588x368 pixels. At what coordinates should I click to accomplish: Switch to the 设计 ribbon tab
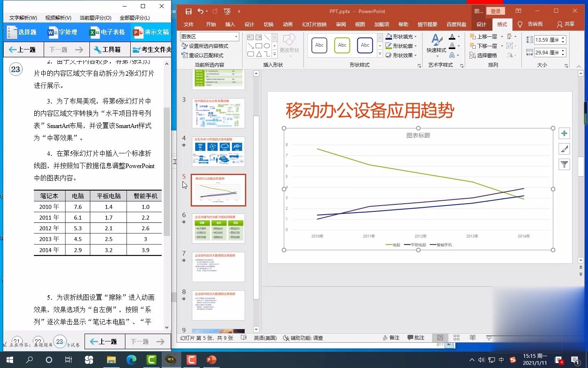[x=249, y=25]
